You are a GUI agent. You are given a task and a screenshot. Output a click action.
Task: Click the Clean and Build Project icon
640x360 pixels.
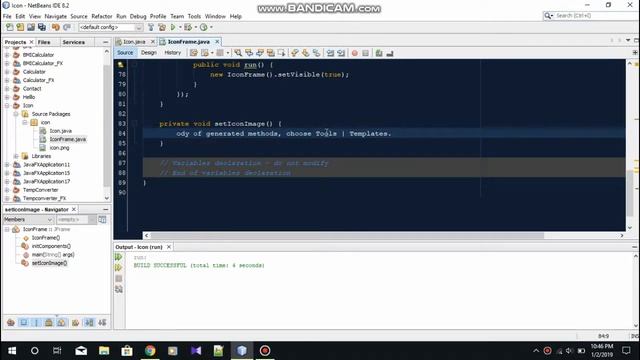162,27
